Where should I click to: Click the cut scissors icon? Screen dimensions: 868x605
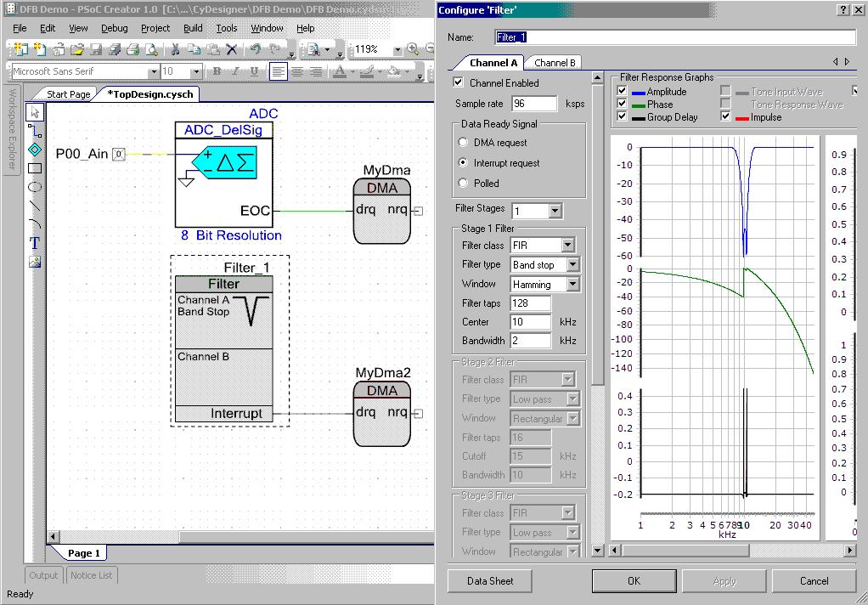(175, 50)
